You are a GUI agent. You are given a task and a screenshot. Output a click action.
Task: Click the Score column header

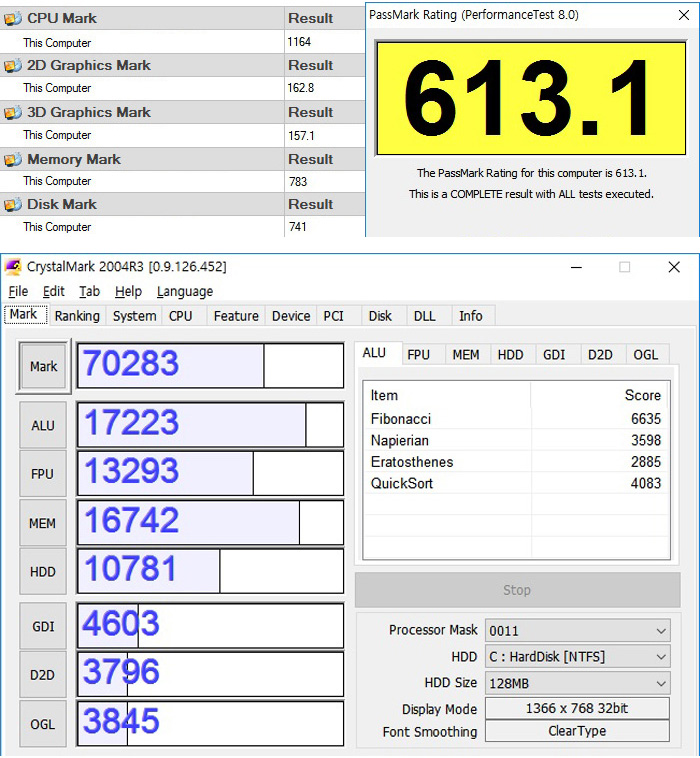(x=599, y=395)
